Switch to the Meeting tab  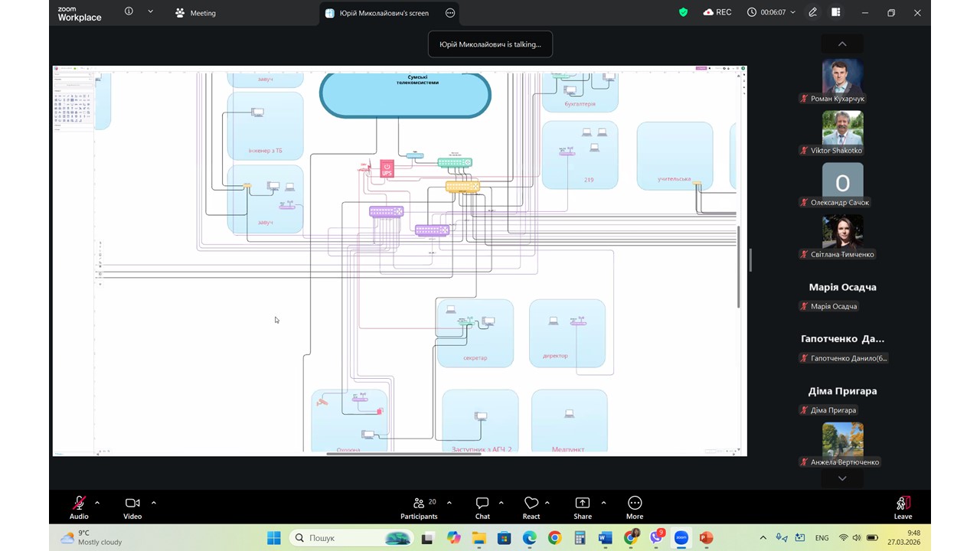[x=196, y=13]
